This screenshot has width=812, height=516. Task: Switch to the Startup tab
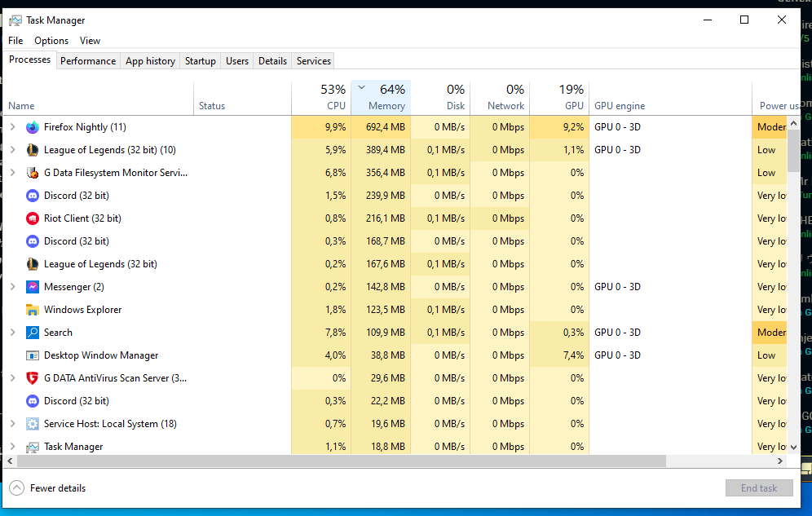[201, 61]
